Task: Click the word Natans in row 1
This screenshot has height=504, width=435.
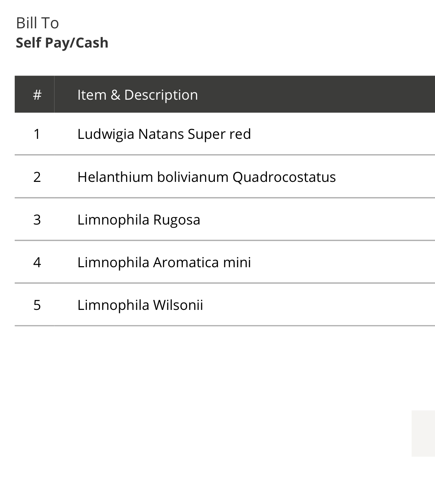Action: 161,134
